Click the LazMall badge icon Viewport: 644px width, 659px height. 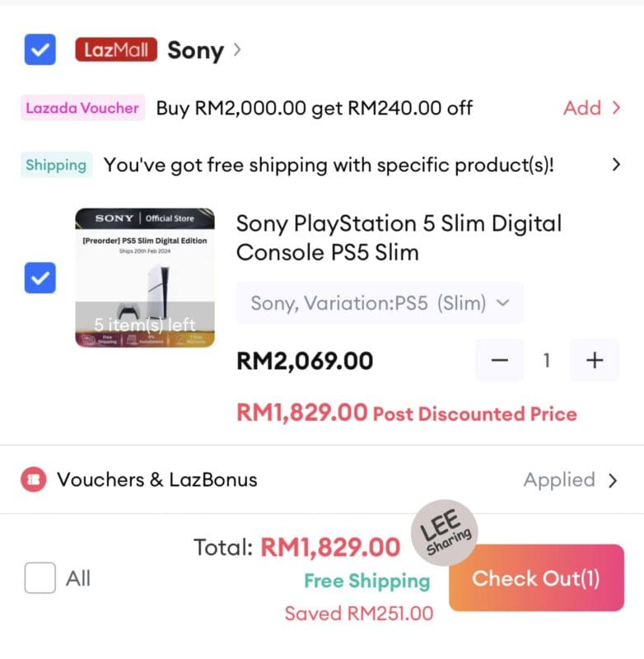point(116,49)
